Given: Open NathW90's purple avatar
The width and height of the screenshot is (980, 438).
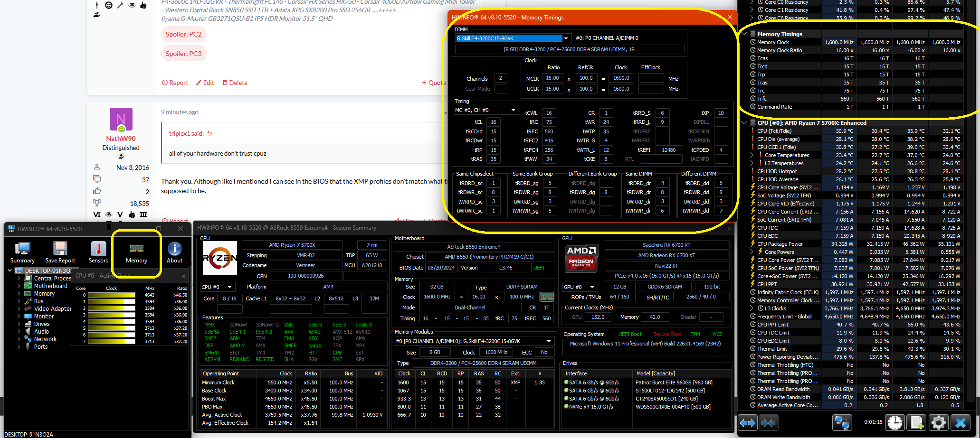Looking at the screenshot, I should pyautogui.click(x=121, y=119).
